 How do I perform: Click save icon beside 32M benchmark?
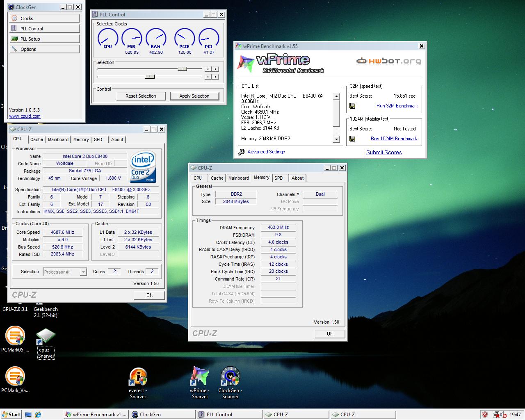(352, 106)
